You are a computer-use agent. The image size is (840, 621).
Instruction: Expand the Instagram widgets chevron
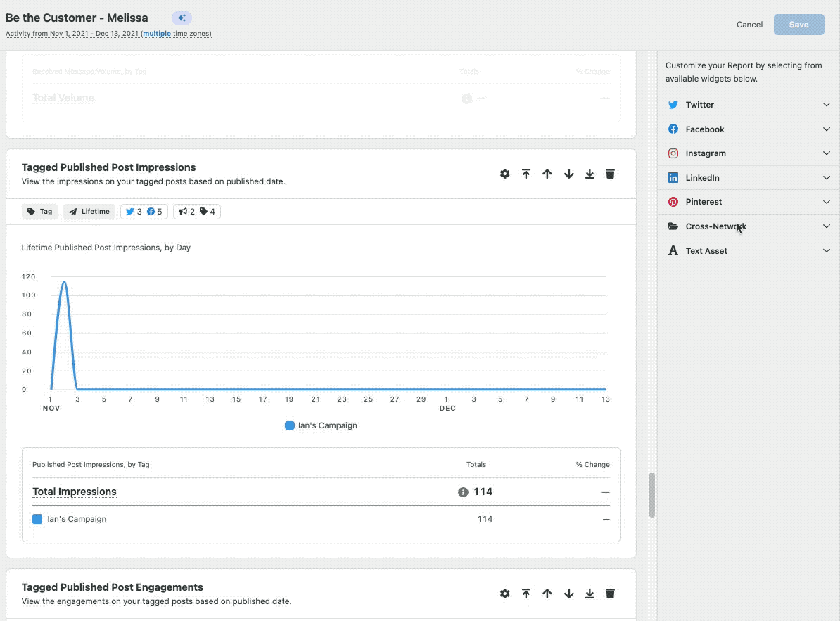pos(827,153)
